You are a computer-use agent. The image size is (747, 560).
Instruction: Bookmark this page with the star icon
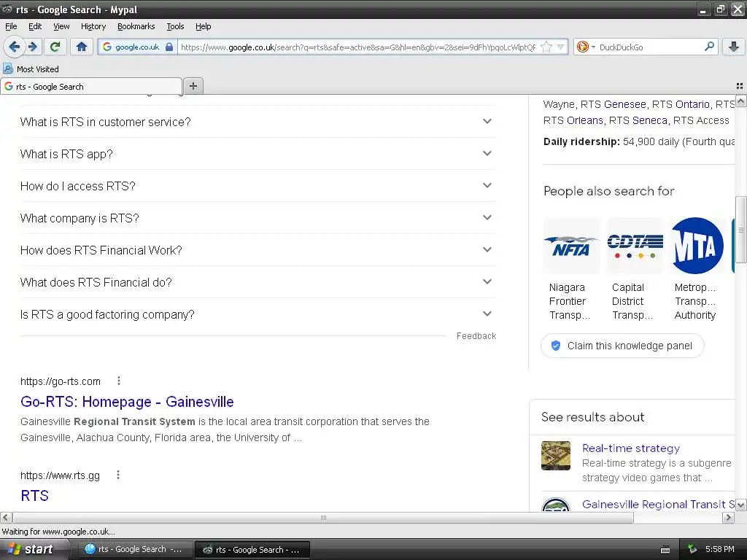(546, 47)
